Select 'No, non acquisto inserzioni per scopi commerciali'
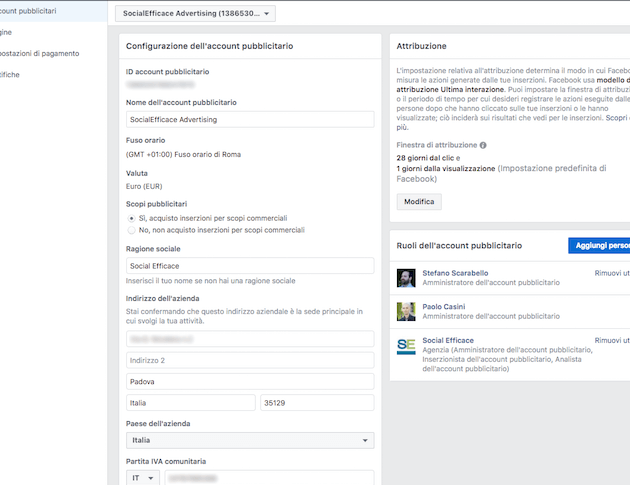Viewport: 630px width, 485px height. (131, 230)
